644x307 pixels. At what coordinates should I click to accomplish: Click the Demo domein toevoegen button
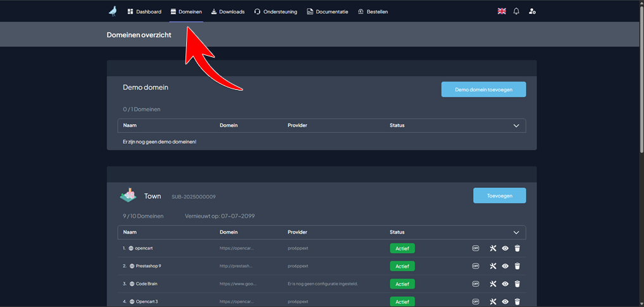click(x=483, y=89)
